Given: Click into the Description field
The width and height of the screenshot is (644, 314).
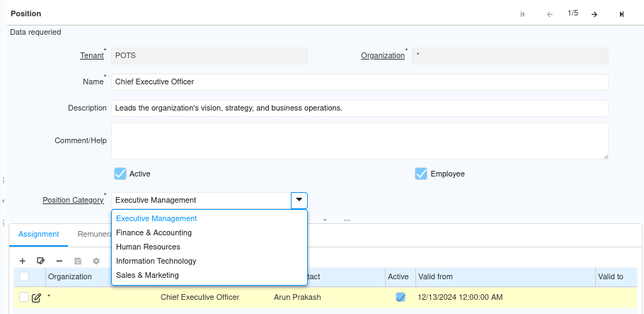Looking at the screenshot, I should 360,108.
